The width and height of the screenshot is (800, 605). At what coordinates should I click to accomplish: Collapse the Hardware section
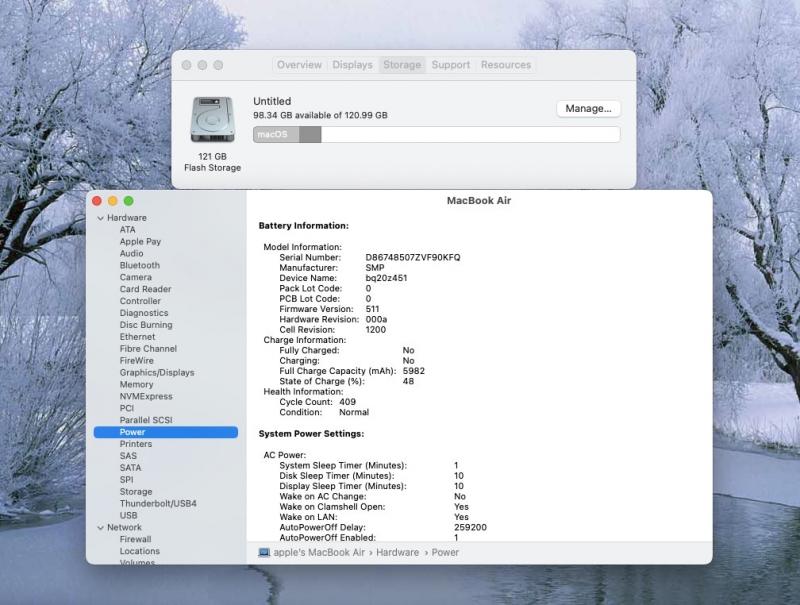pyautogui.click(x=100, y=218)
